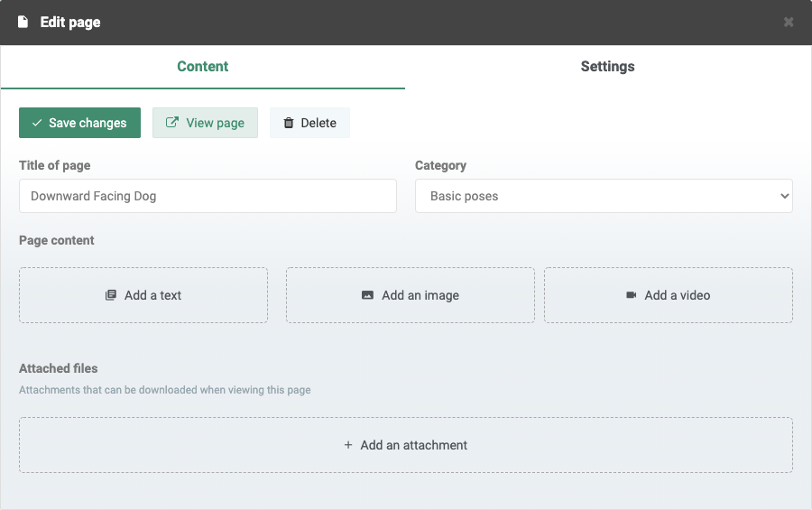Expand the Category dropdown chevron arrow
This screenshot has width=812, height=510.
click(x=785, y=196)
